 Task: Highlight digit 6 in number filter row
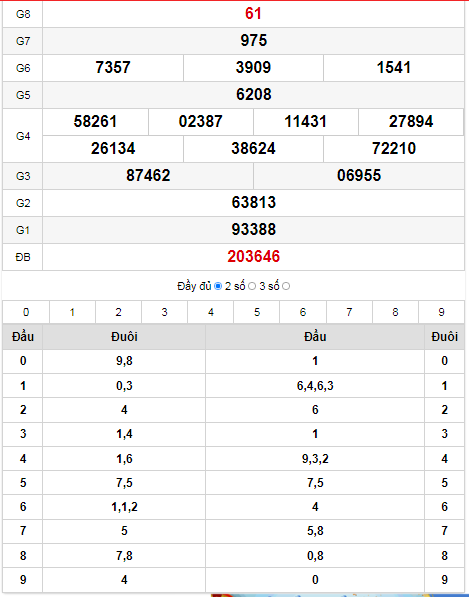point(303,312)
